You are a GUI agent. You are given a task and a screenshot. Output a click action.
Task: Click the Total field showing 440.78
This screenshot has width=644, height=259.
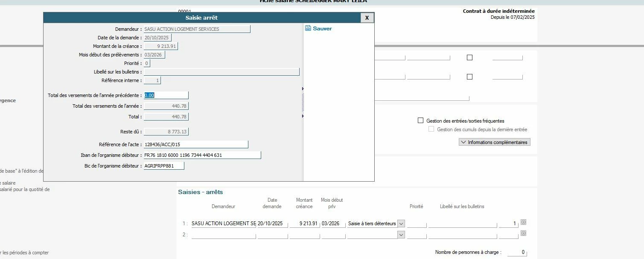(166, 117)
